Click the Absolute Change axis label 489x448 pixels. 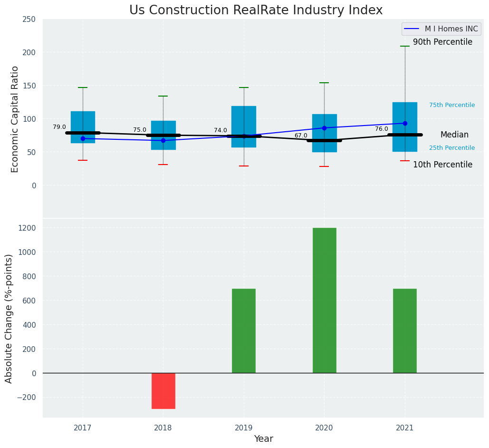(9, 318)
